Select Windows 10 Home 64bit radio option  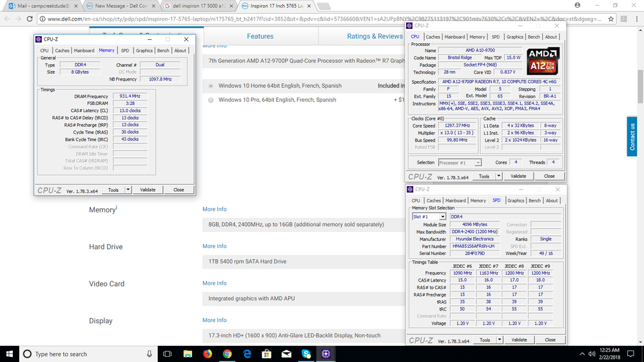[211, 86]
